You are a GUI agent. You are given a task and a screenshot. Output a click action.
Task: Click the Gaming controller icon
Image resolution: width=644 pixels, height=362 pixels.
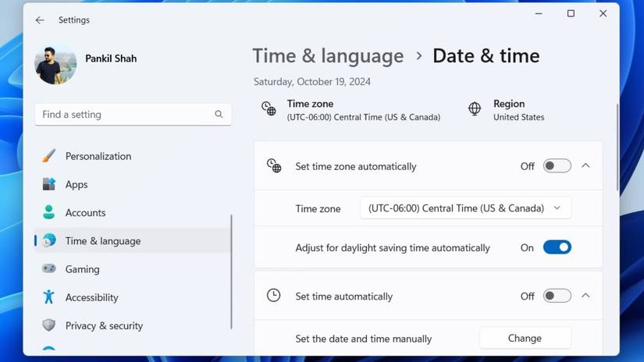49,269
